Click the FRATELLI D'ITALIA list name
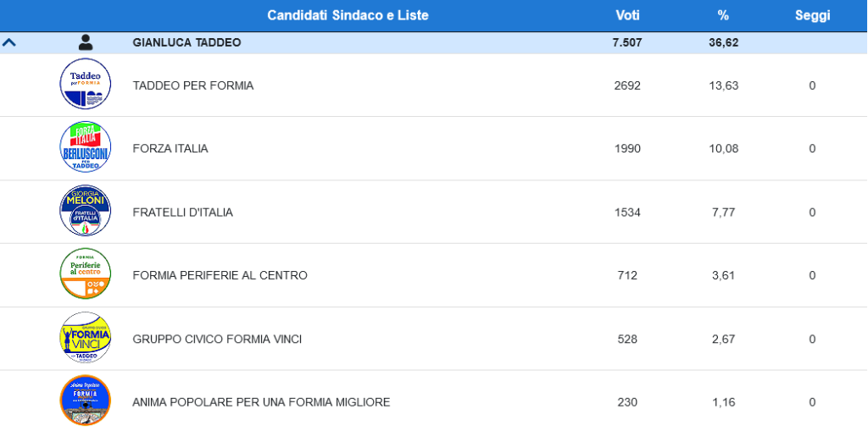Screen dimensions: 868x431 click(183, 213)
